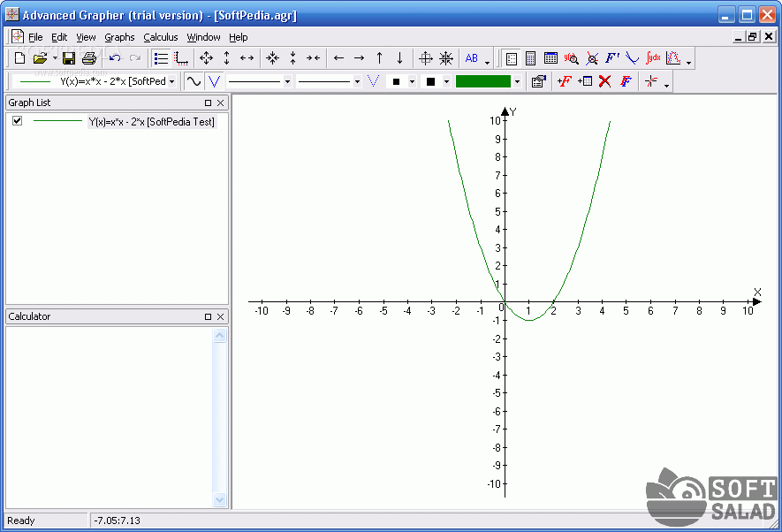Open the integral calculation tool icon
782x532 pixels.
point(653,58)
